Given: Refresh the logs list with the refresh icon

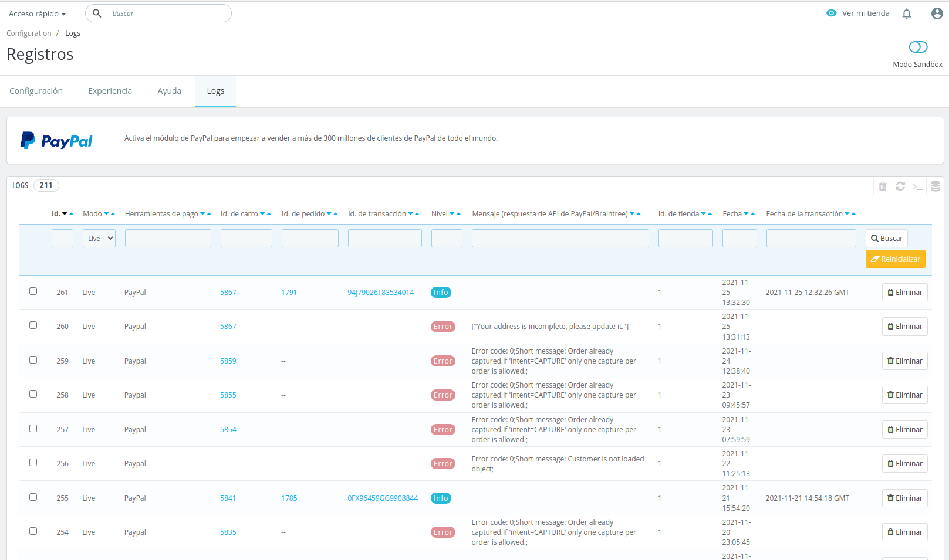Looking at the screenshot, I should pos(900,186).
